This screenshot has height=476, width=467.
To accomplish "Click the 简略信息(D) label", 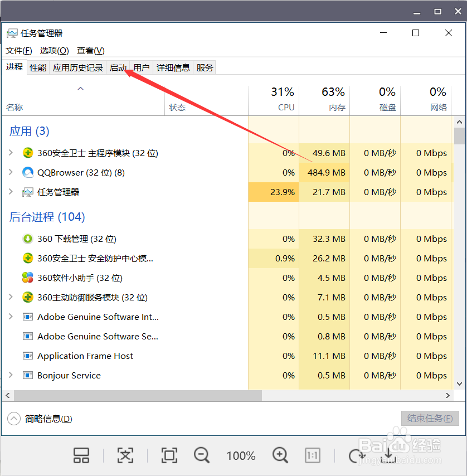I will click(x=48, y=419).
